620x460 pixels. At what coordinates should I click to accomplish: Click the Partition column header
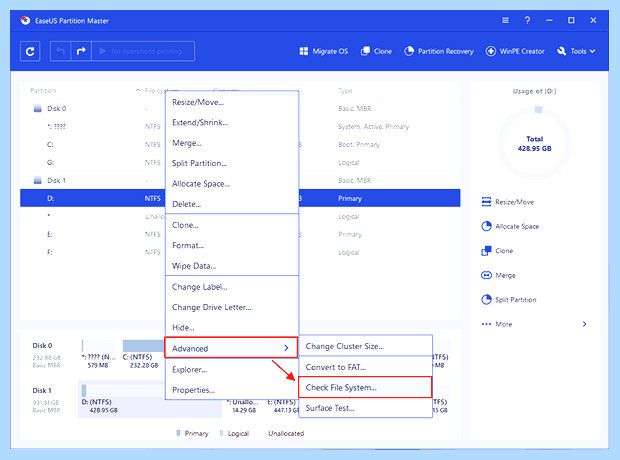(x=43, y=91)
